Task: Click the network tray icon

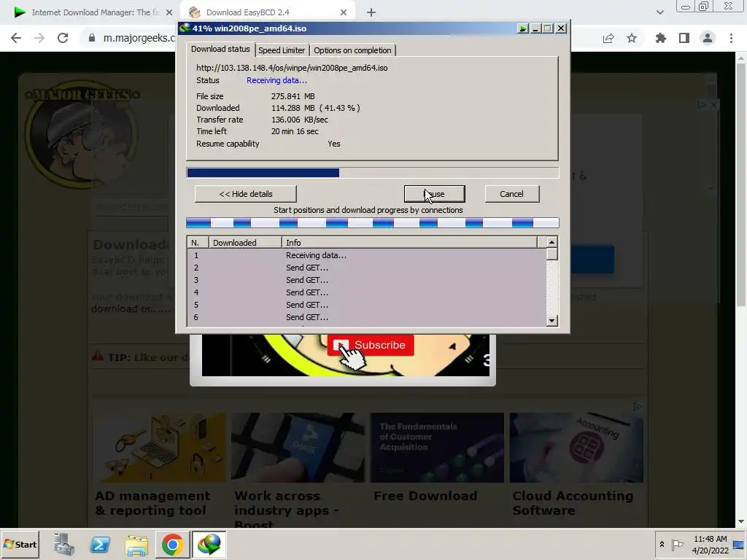Action: pos(738,544)
